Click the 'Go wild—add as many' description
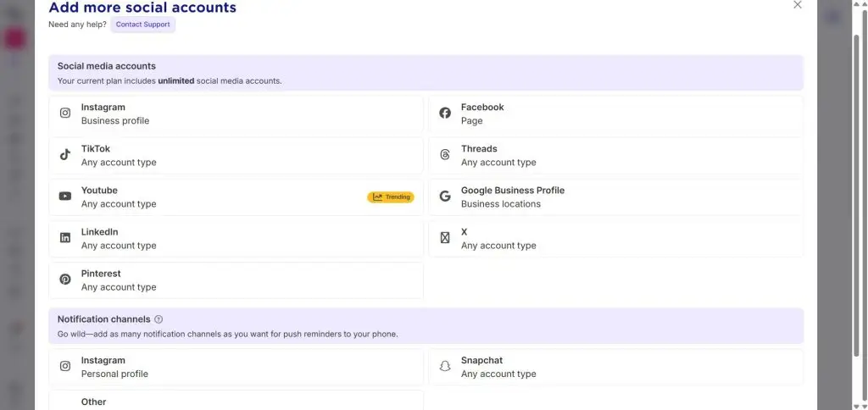 227,335
